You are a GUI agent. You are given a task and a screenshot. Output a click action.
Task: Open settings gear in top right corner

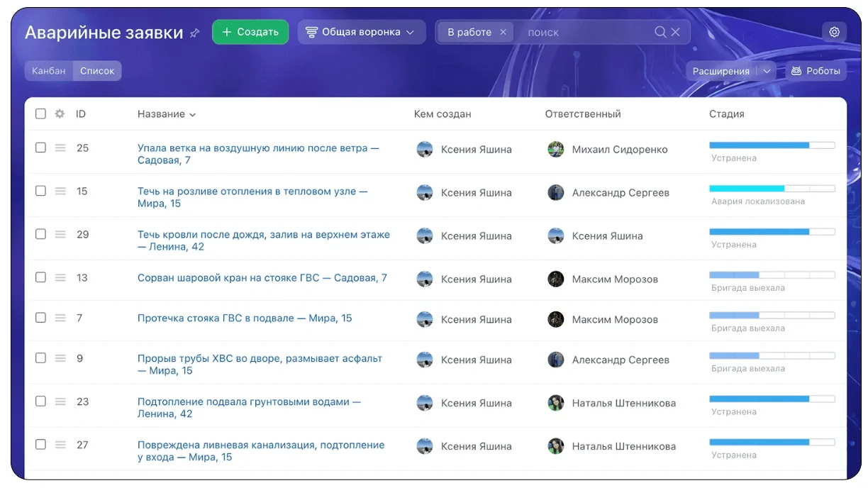pyautogui.click(x=834, y=32)
